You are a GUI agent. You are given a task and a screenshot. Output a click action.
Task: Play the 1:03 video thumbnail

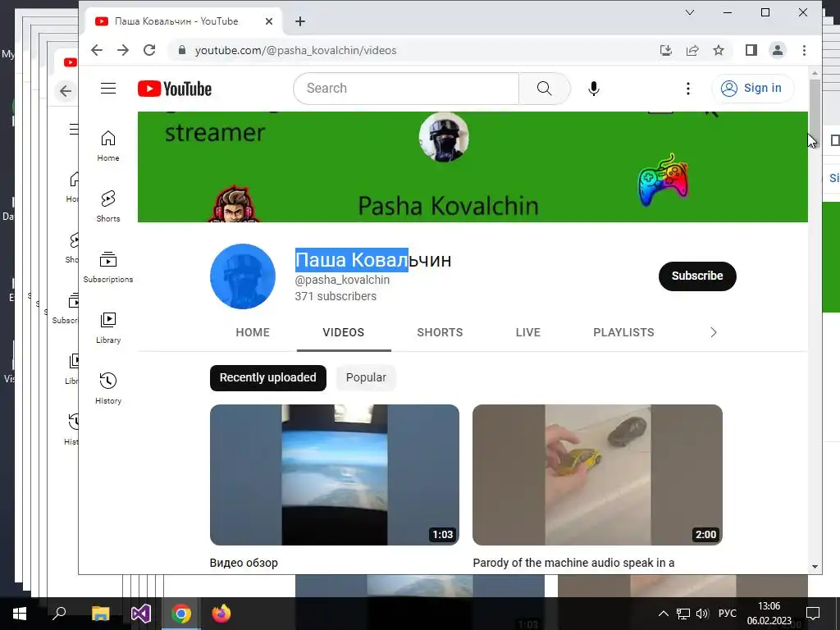(335, 475)
